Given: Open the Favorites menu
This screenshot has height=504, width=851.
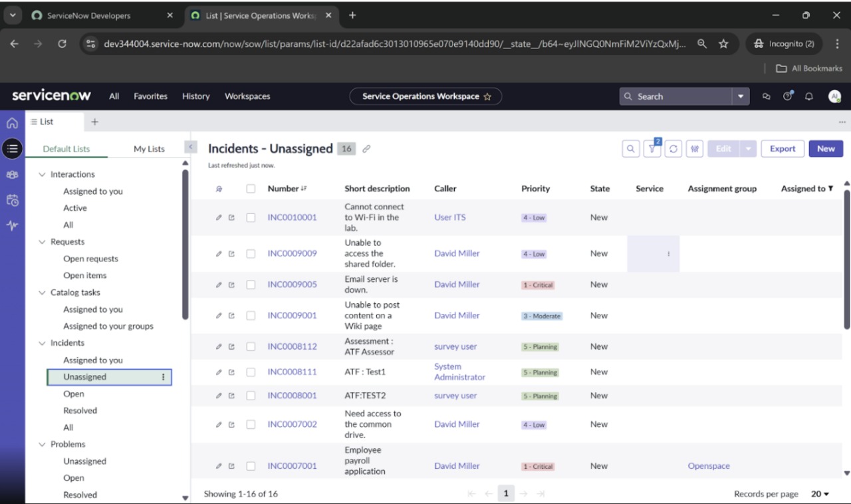Looking at the screenshot, I should [151, 96].
